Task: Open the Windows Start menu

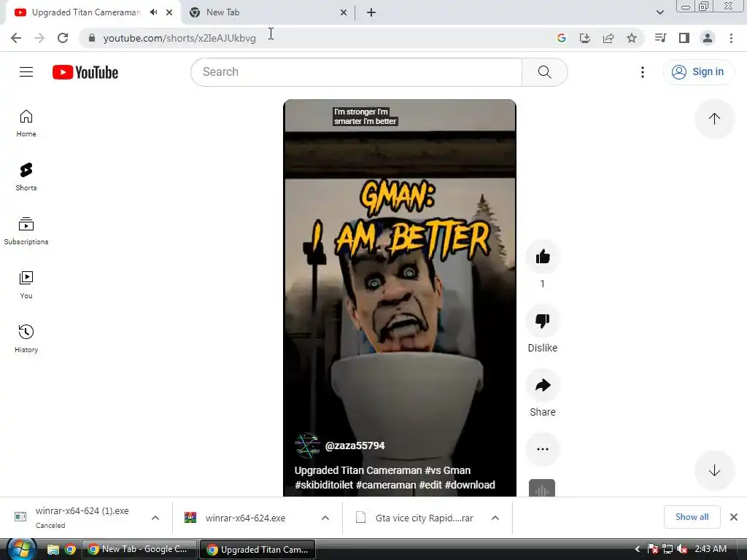Action: click(21, 549)
